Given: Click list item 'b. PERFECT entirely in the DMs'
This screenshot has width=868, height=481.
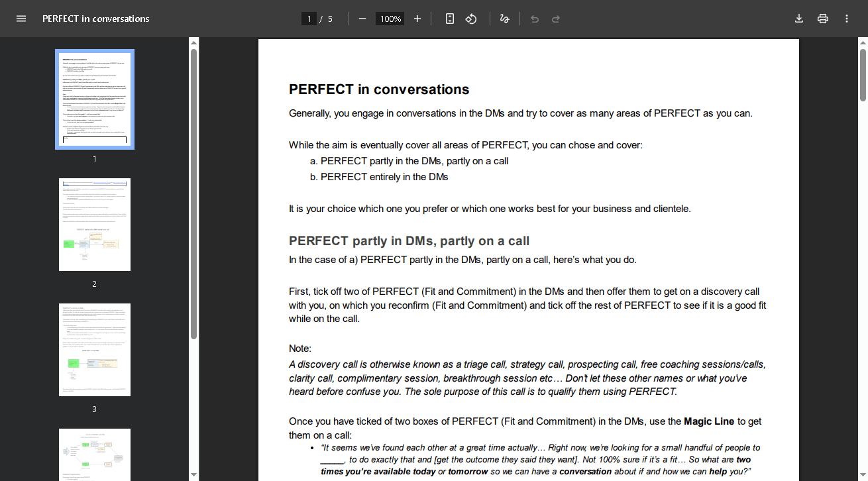Looking at the screenshot, I should point(379,177).
